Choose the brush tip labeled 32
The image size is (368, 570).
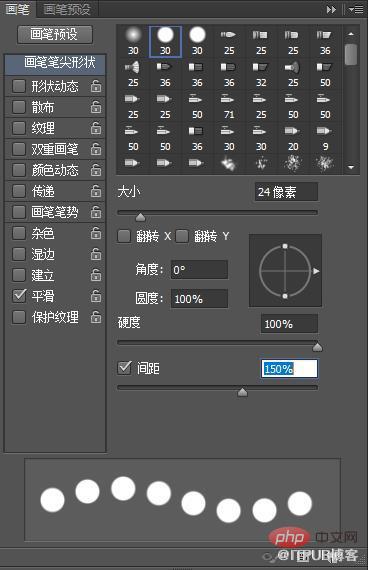[261, 74]
